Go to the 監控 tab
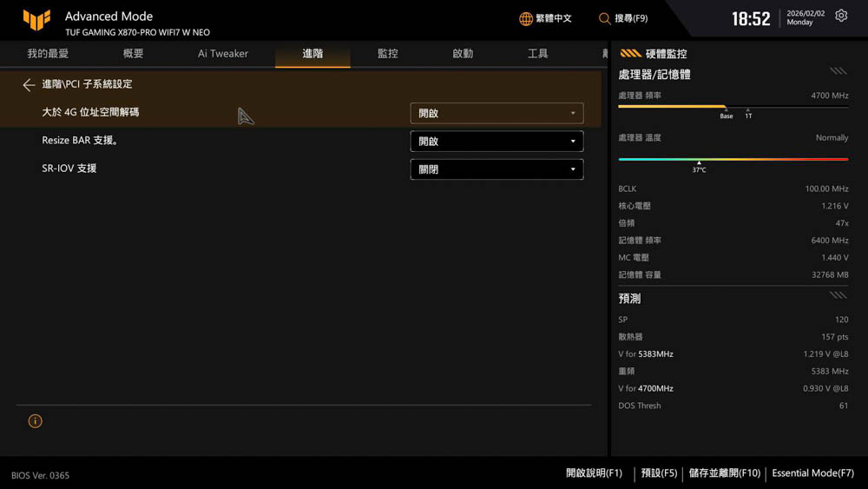 [387, 54]
